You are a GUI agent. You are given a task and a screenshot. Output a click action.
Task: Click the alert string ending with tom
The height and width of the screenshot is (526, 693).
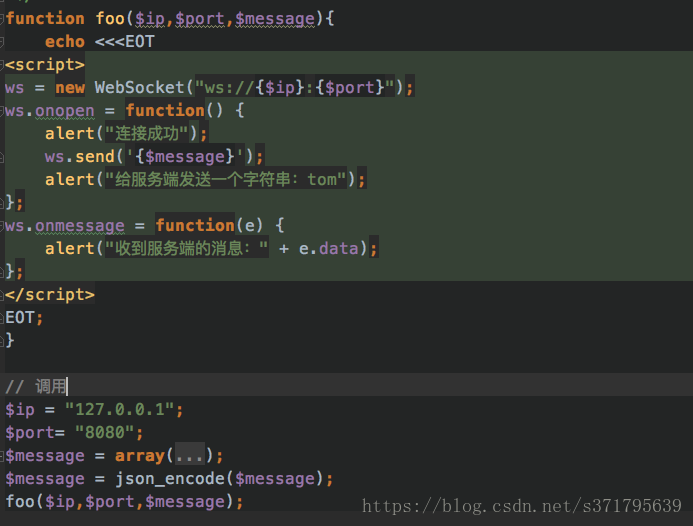click(225, 179)
